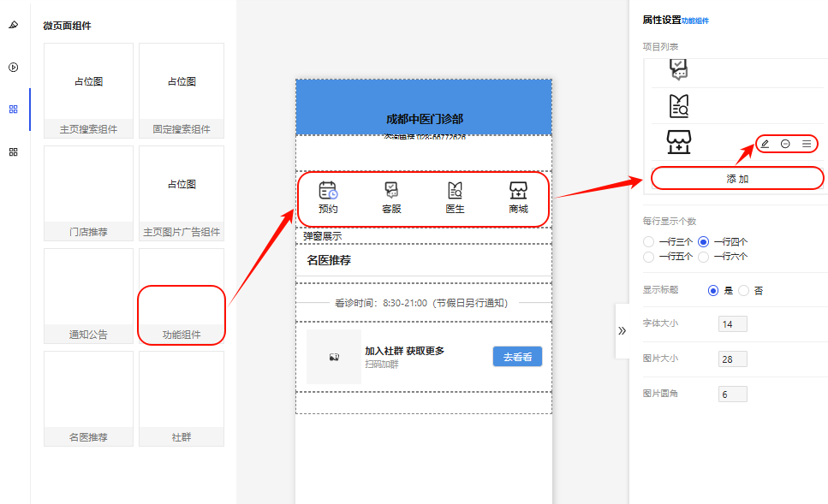The height and width of the screenshot is (504, 828).
Task: Click the 去看看 button
Action: pos(517,357)
